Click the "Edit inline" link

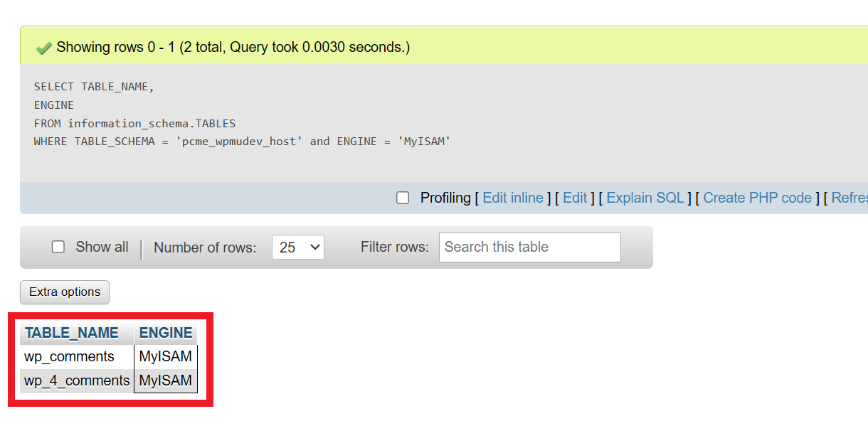tap(513, 198)
